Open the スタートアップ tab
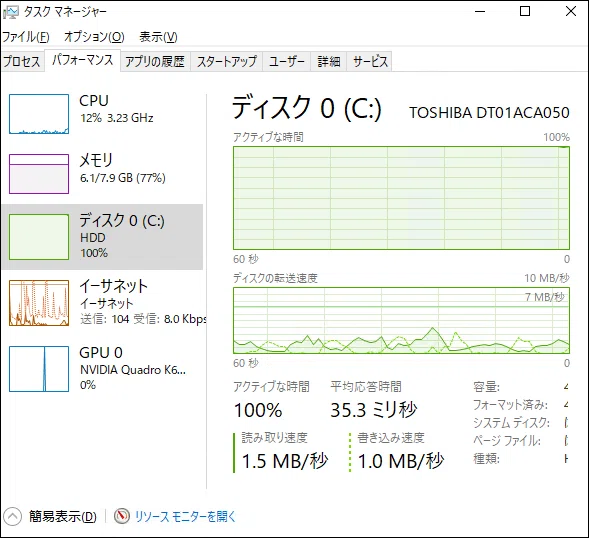 point(227,61)
